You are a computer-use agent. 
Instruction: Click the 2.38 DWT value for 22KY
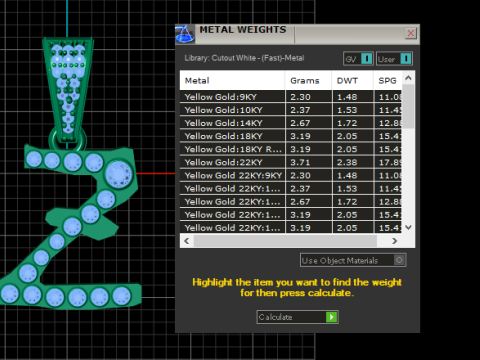coord(347,162)
